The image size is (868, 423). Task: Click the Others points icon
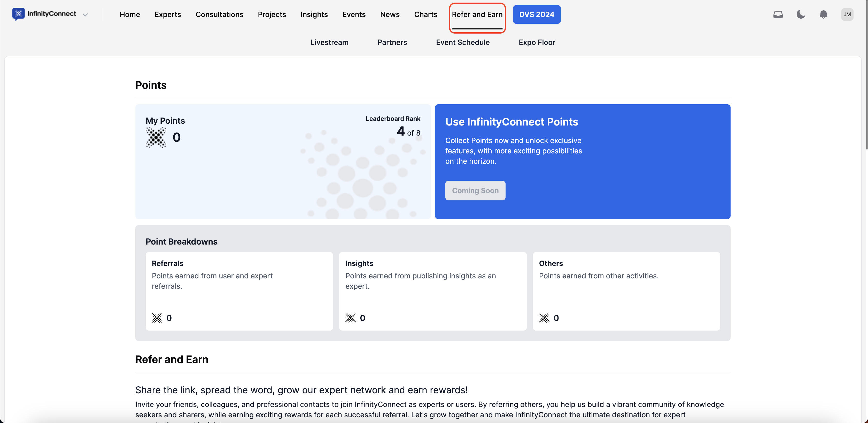click(544, 318)
